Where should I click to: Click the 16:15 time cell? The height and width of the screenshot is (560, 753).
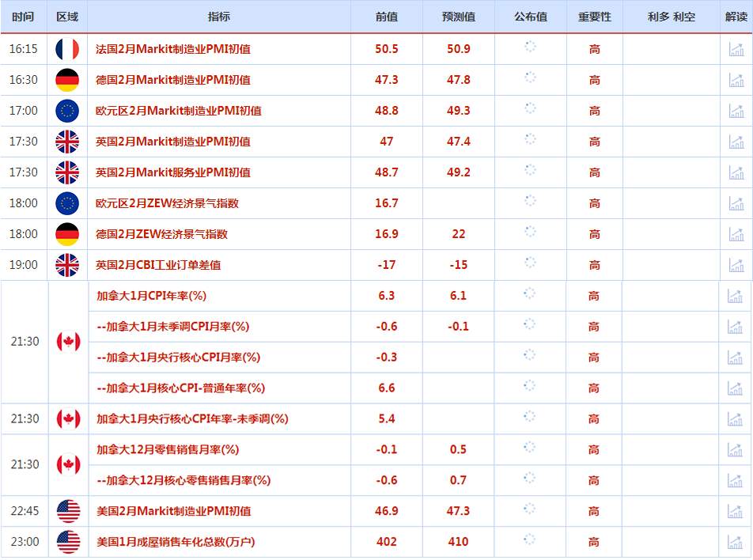coord(23,49)
